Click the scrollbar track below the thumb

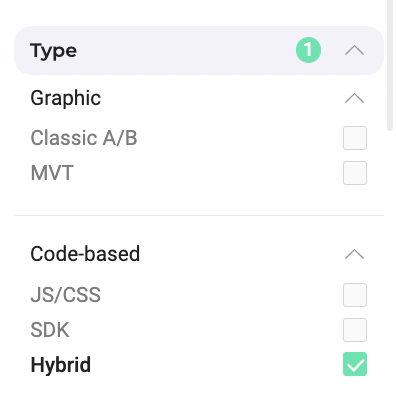(x=390, y=267)
